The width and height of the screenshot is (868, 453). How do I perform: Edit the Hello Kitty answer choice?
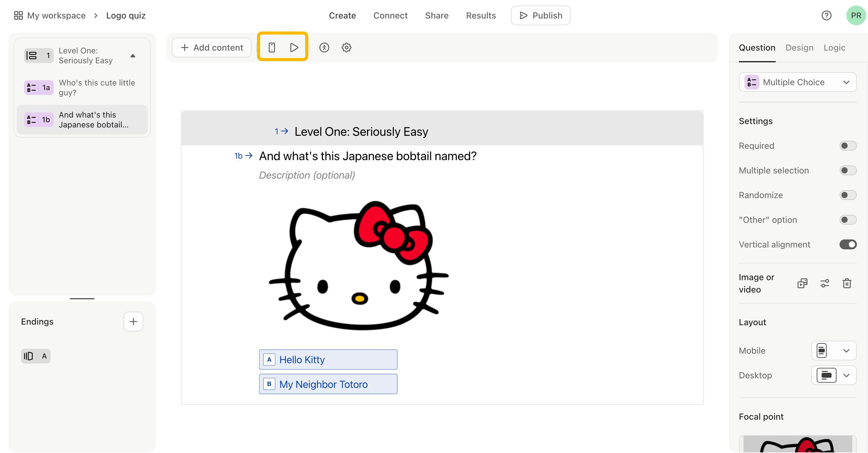[328, 359]
